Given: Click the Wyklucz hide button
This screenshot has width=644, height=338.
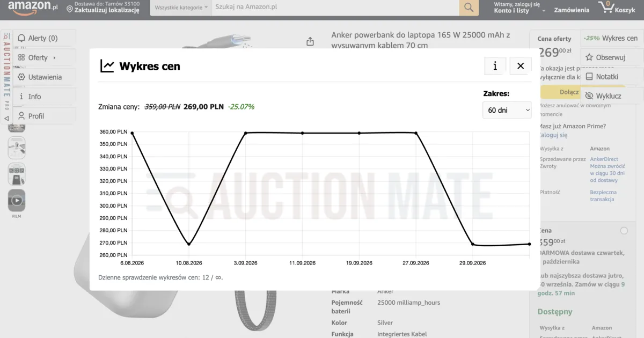Looking at the screenshot, I should pyautogui.click(x=611, y=96).
